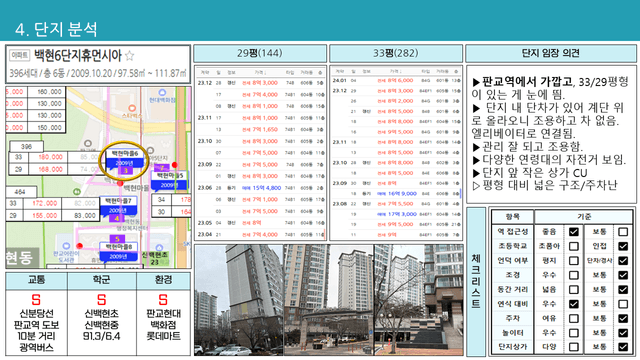This screenshot has width=640, height=360.
Task: Click the 백현마을7 map marker
Action: click(118, 206)
